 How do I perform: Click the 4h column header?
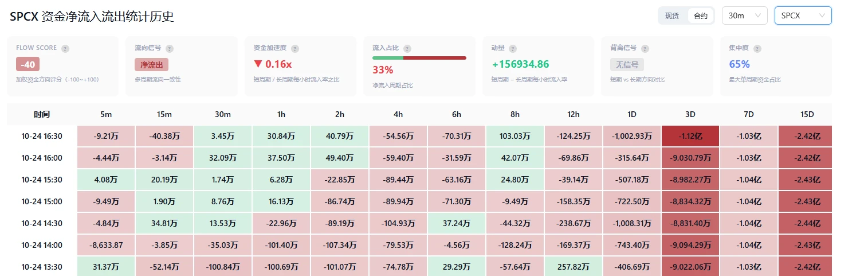pos(398,115)
